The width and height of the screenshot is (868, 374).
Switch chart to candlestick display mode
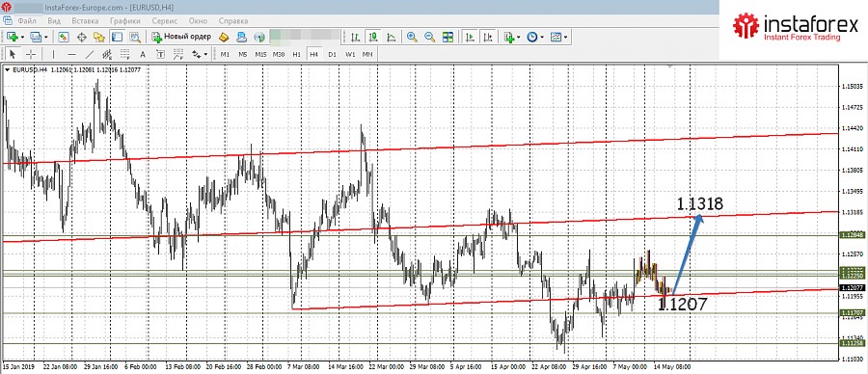(x=373, y=37)
